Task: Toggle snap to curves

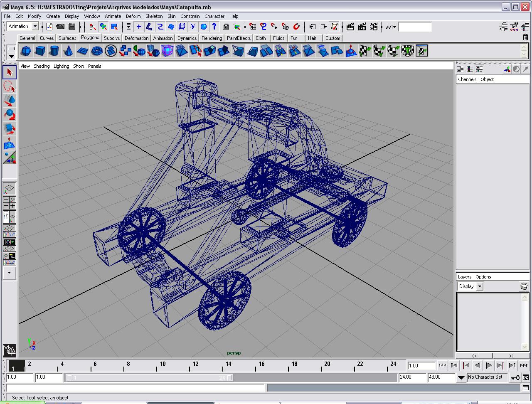Action: tap(264, 27)
